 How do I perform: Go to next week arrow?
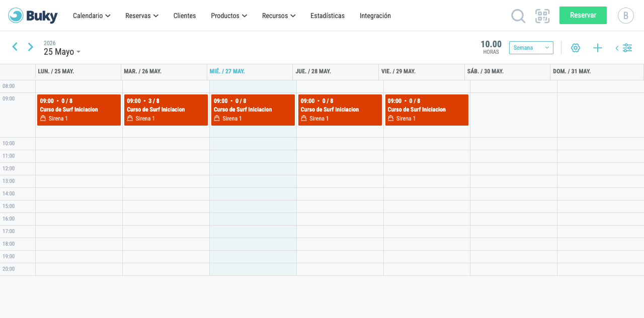[x=31, y=47]
